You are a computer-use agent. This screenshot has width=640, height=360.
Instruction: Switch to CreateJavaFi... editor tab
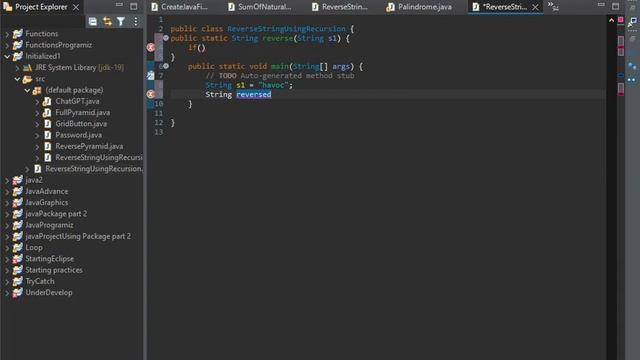click(x=179, y=7)
